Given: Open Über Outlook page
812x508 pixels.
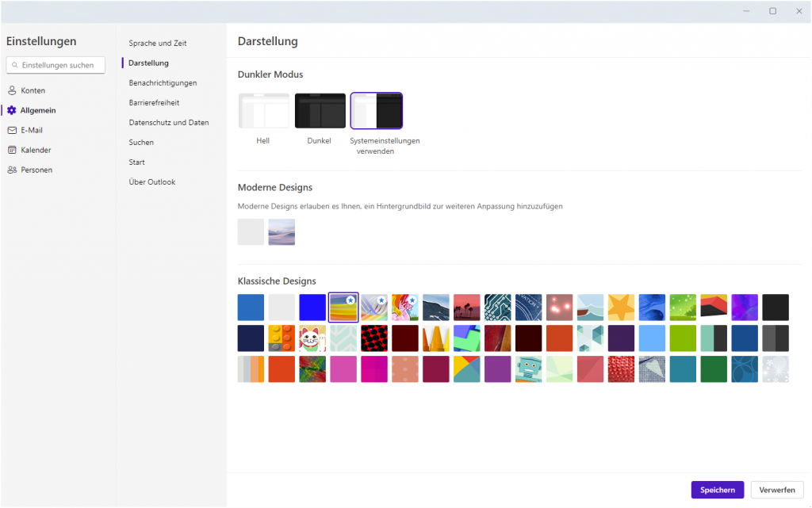Looking at the screenshot, I should tap(151, 182).
